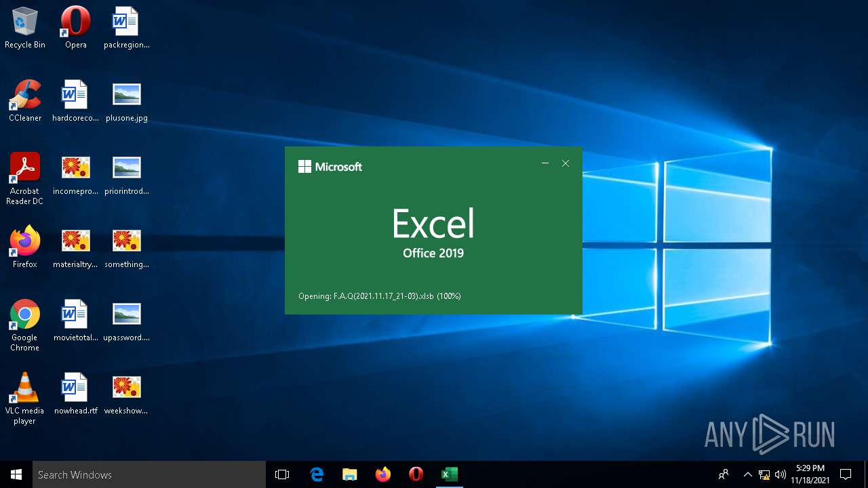Image resolution: width=868 pixels, height=488 pixels.
Task: Open the network status tray icon
Action: [x=764, y=474]
